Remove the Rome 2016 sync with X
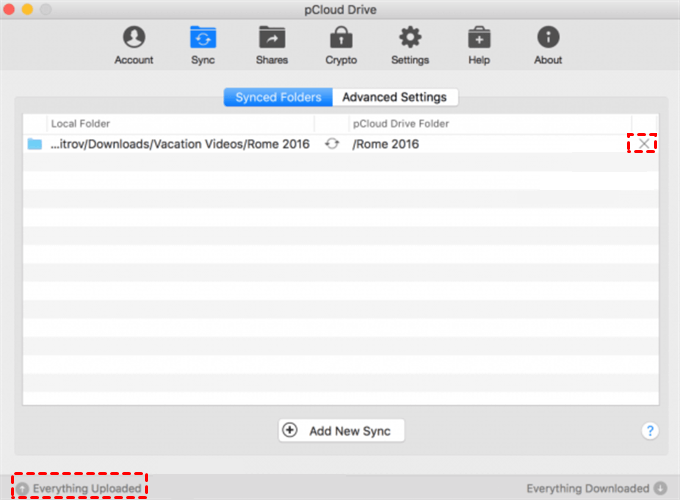 tap(644, 144)
